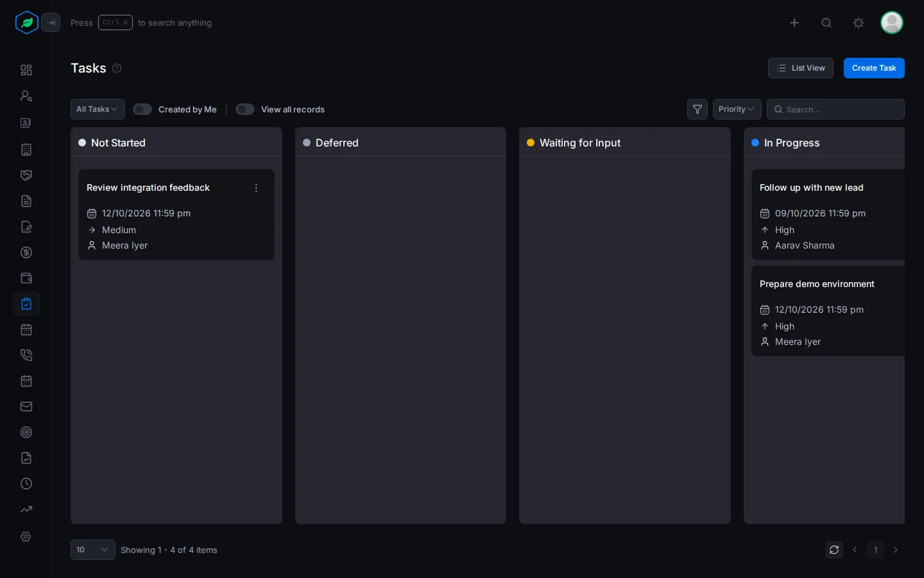Switch theme with the sun icon
The image size is (924, 578).
(x=859, y=23)
